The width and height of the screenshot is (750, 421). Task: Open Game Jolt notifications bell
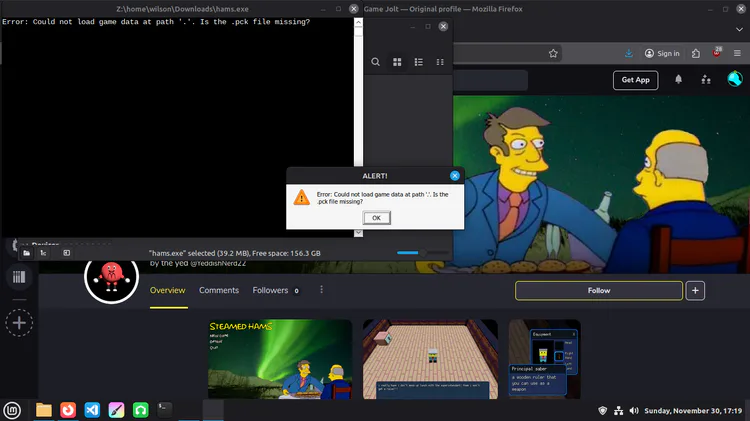tap(678, 79)
